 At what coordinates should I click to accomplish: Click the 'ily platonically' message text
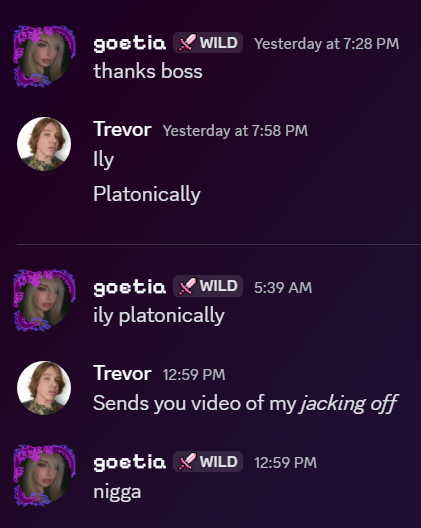159,316
